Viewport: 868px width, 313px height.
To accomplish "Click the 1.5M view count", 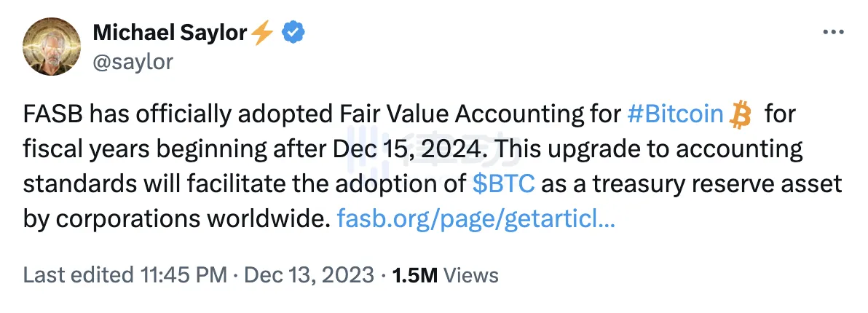I will pyautogui.click(x=415, y=275).
